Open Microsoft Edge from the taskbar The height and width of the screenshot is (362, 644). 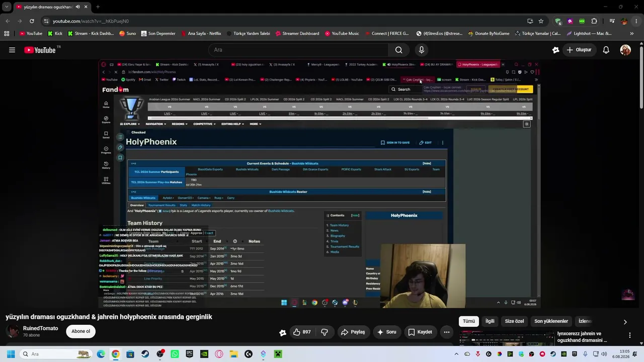101,354
